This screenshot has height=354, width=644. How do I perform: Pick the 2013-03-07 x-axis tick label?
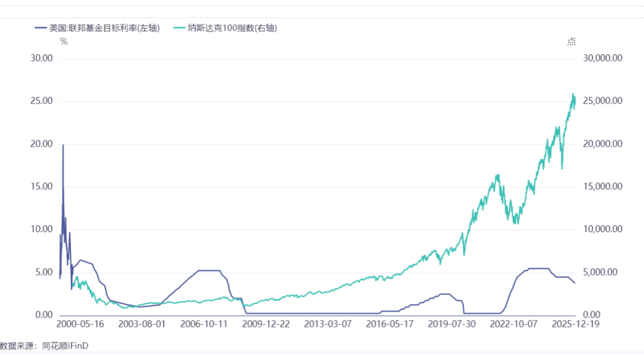point(328,324)
